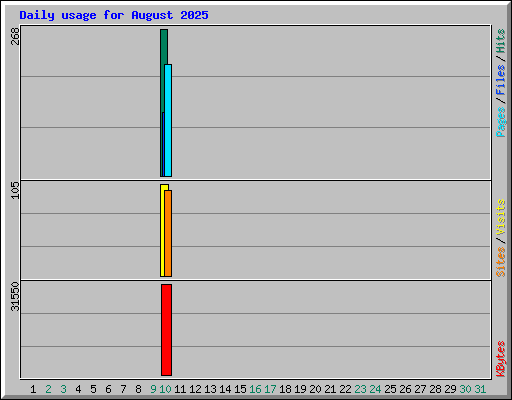Click the orange Sites bar
The image size is (512, 400).
pyautogui.click(x=168, y=233)
